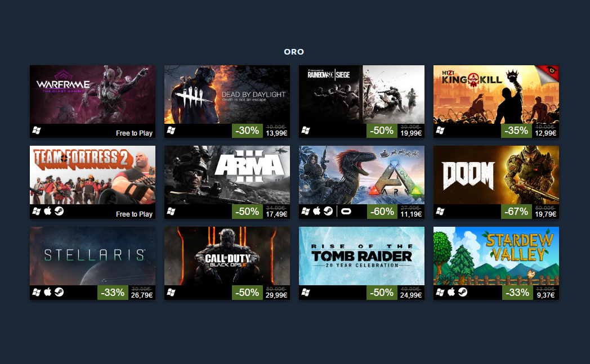Select the Rainbow Six Siege banner
590x364 pixels.
[361, 95]
